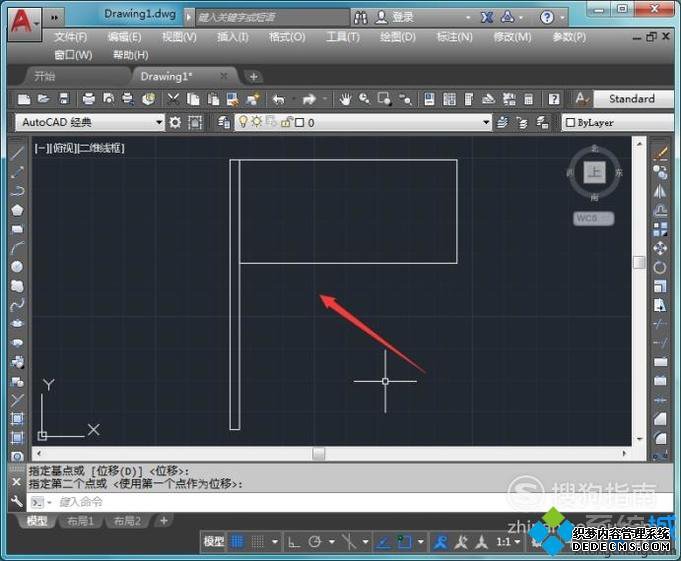Toggle grid display in status bar

[x=237, y=541]
